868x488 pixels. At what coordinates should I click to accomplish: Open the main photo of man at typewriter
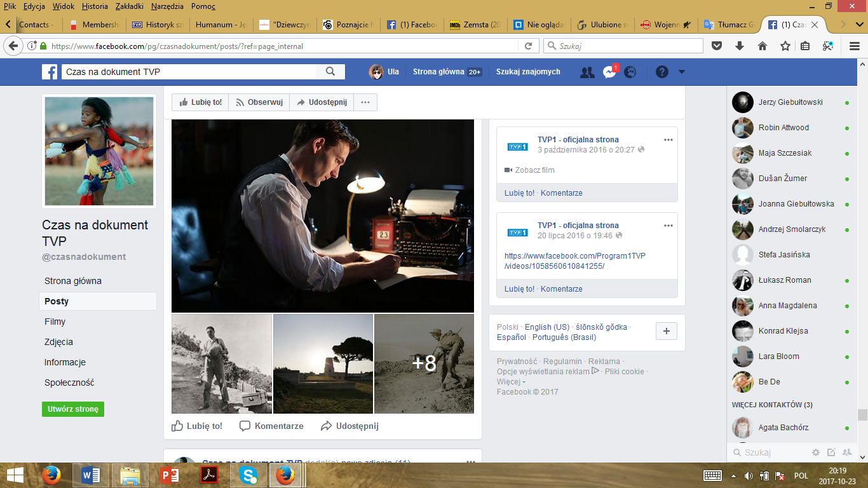point(323,216)
